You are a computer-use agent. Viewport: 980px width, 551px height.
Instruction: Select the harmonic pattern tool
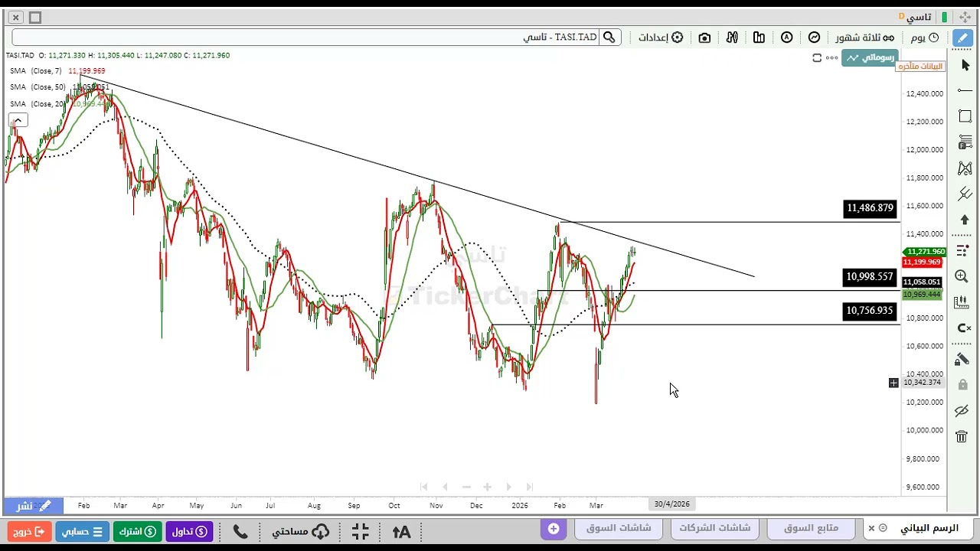(965, 168)
